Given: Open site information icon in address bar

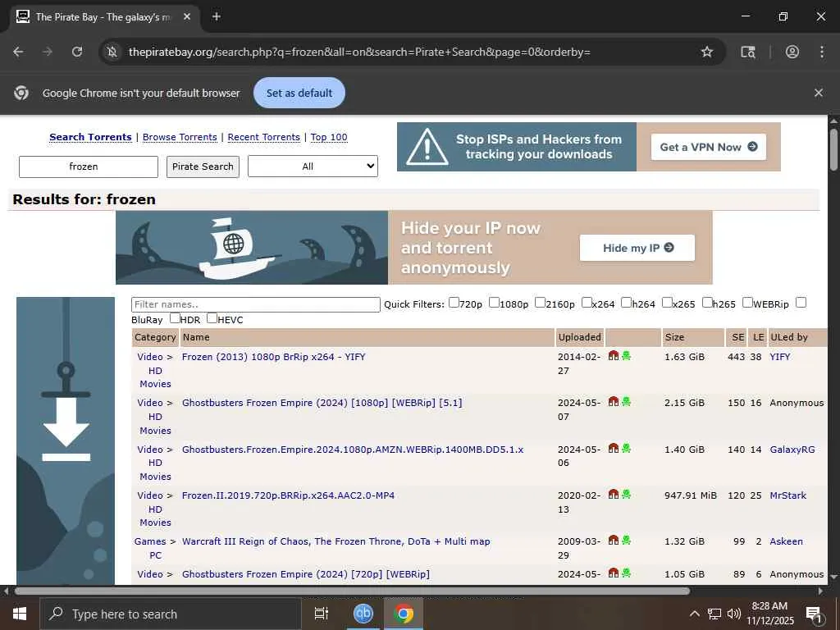Looking at the screenshot, I should point(112,52).
